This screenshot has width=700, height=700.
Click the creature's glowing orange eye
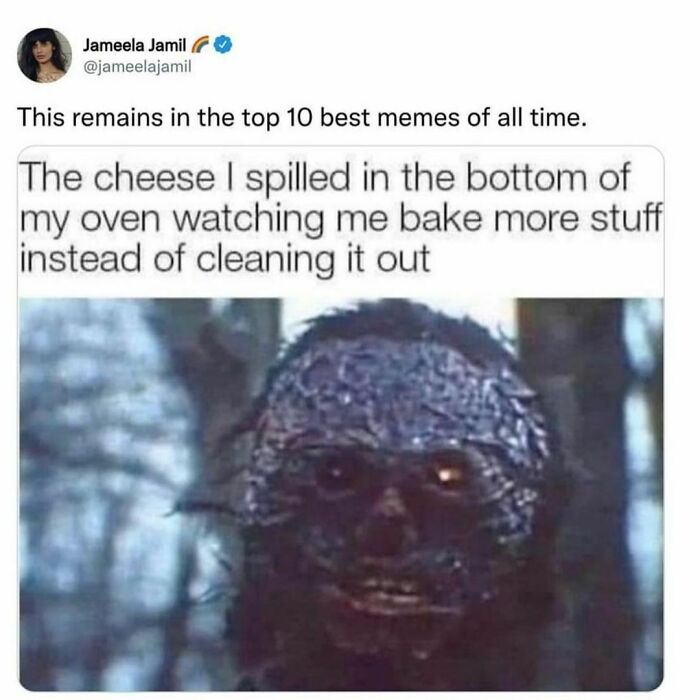click(445, 475)
